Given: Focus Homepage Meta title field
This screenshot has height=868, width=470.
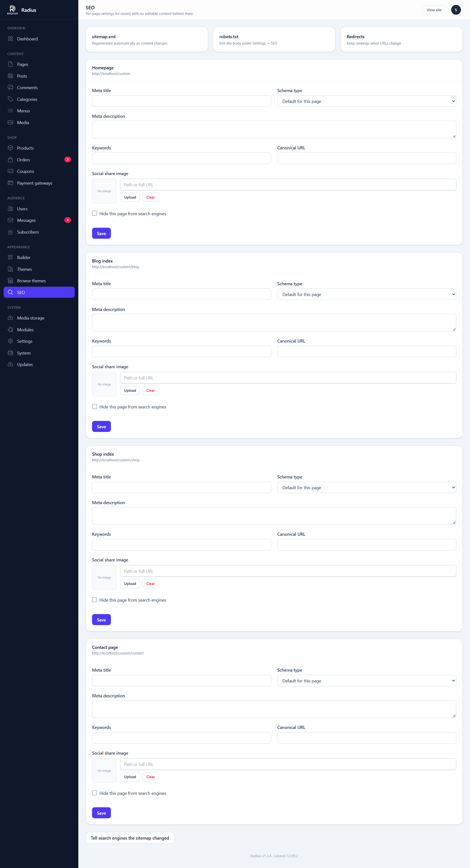Looking at the screenshot, I should (181, 101).
